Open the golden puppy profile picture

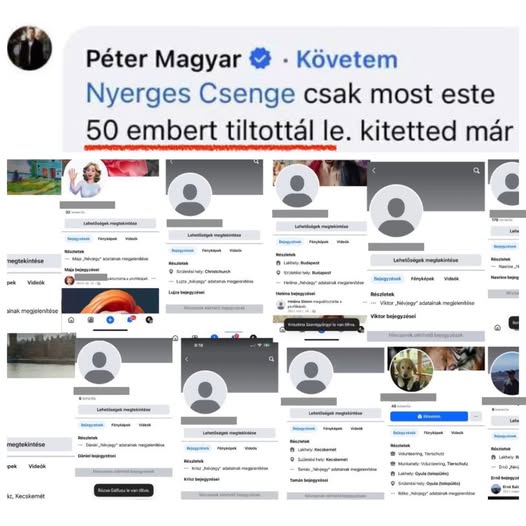[411, 370]
